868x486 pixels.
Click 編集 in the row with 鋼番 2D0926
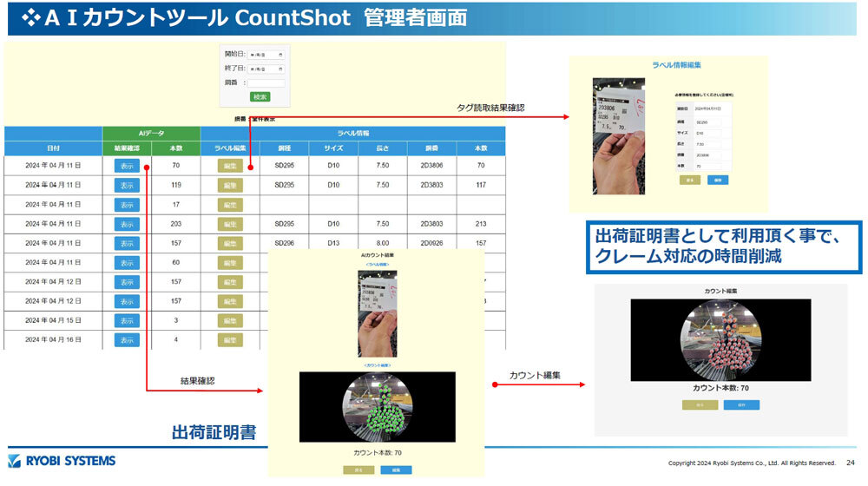pyautogui.click(x=230, y=244)
